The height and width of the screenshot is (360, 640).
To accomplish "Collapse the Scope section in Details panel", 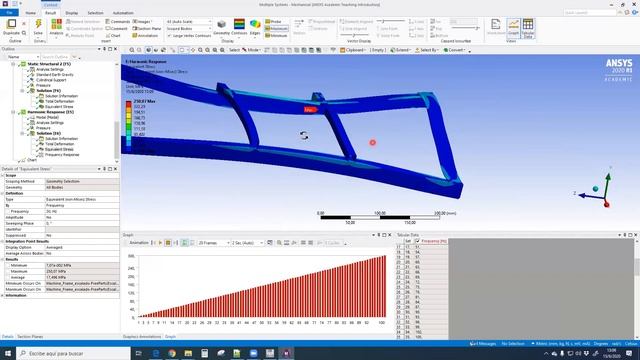I will (x=2, y=175).
